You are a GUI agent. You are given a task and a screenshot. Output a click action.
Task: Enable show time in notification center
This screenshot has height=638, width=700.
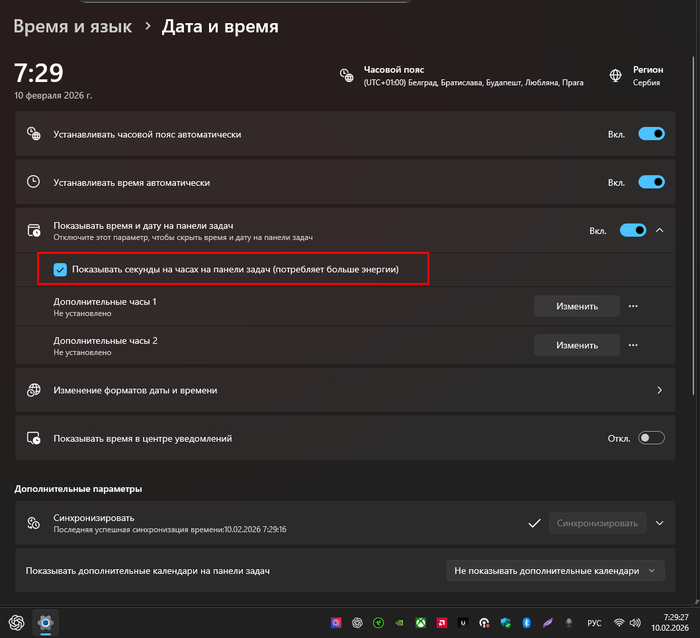tap(651, 438)
